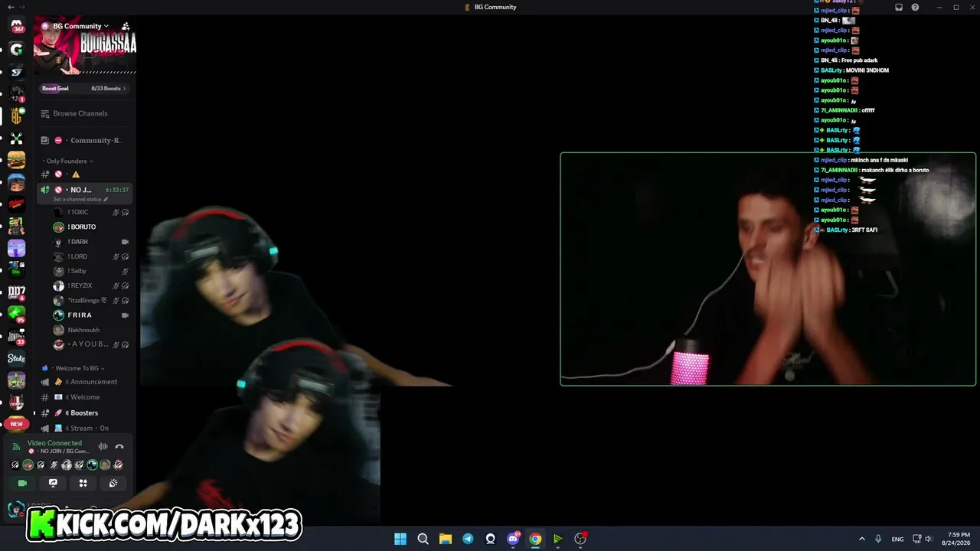Select user ! REYZIX in voice list
This screenshot has width=980, height=551.
pos(90,285)
